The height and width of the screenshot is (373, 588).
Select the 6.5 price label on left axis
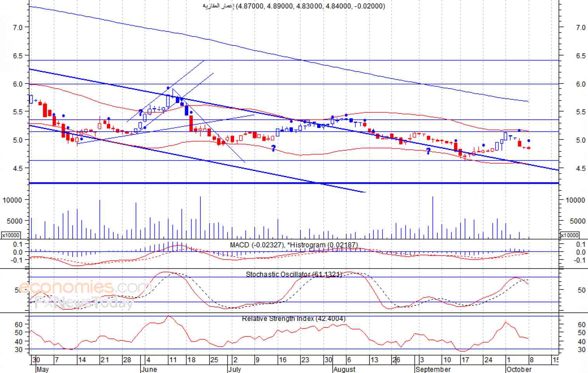[18, 56]
